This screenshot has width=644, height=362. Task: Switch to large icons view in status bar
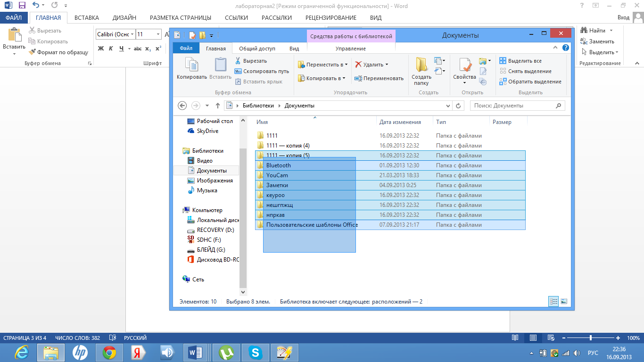click(x=564, y=302)
